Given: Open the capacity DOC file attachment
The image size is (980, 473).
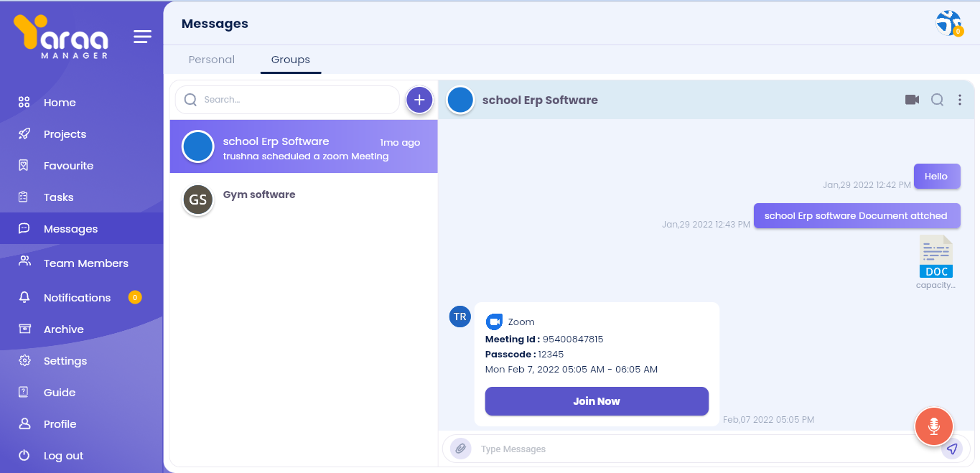Looking at the screenshot, I should (x=935, y=257).
